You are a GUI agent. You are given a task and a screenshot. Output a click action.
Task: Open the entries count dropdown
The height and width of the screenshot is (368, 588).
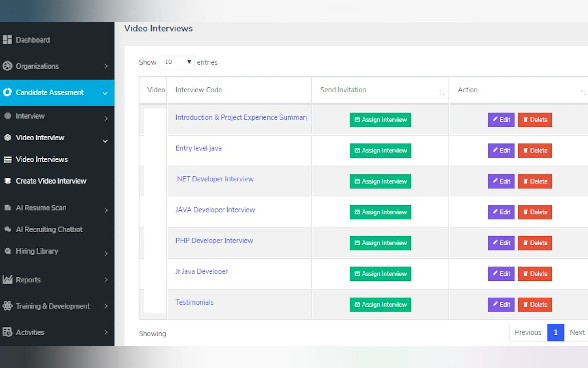coord(176,62)
